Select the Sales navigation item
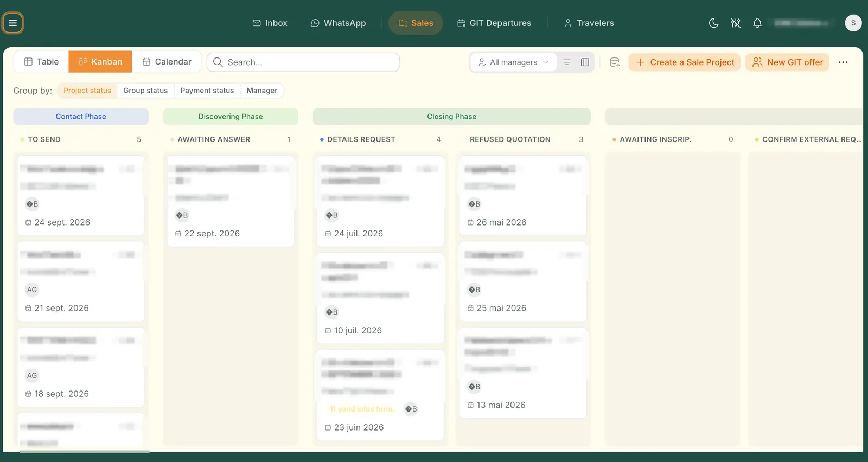Screen dimensions: 868x462 (x=416, y=23)
